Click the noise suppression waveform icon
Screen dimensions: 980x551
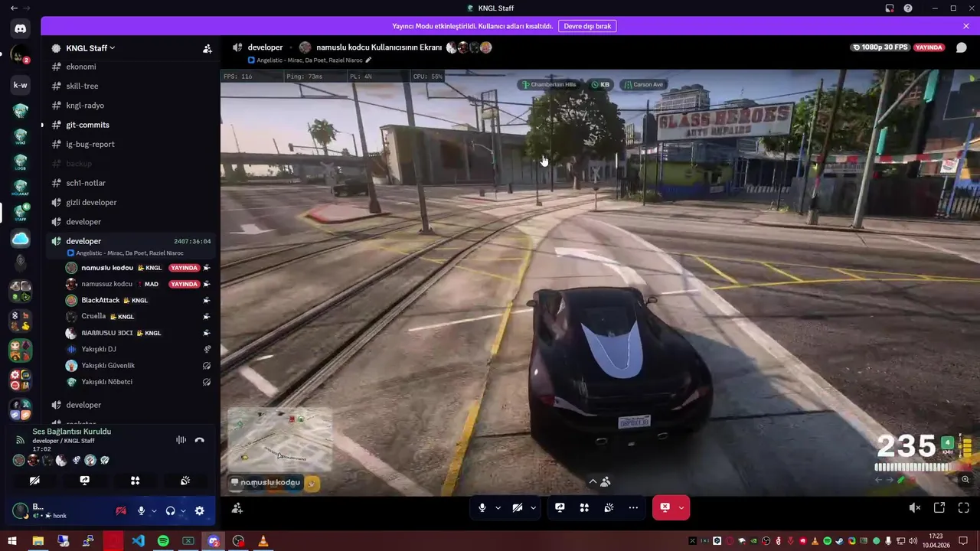click(x=181, y=440)
